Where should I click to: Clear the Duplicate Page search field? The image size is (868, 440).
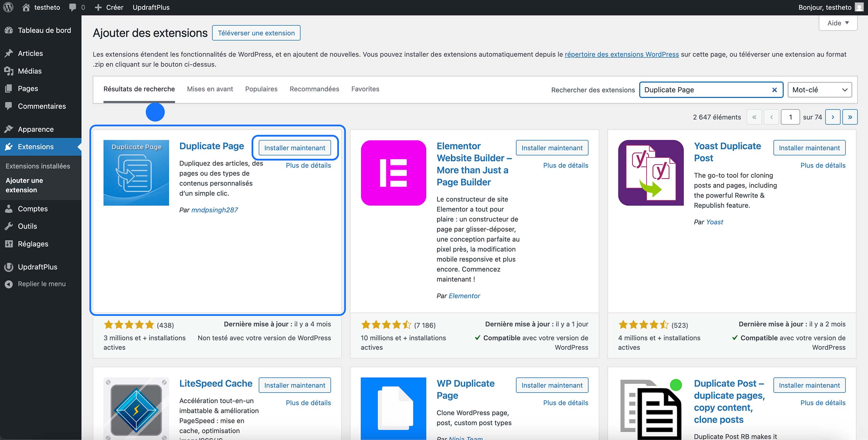point(774,90)
